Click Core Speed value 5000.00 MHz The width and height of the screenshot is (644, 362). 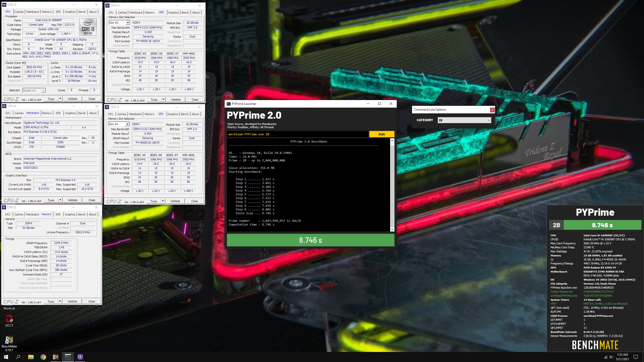pos(34,67)
